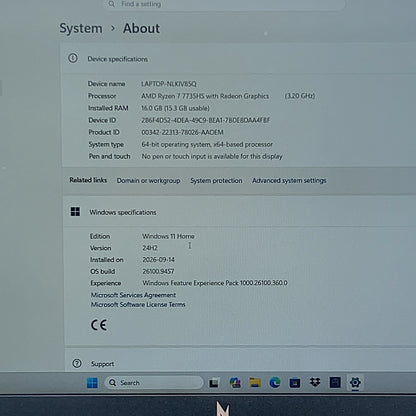Go back to System breadcrumb
416x416 pixels.
pyautogui.click(x=81, y=28)
